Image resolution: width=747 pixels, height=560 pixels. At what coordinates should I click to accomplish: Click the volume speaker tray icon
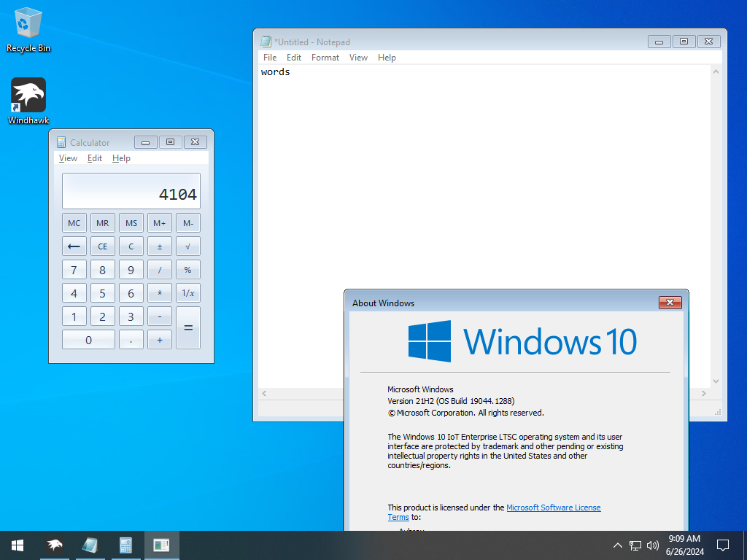(653, 545)
